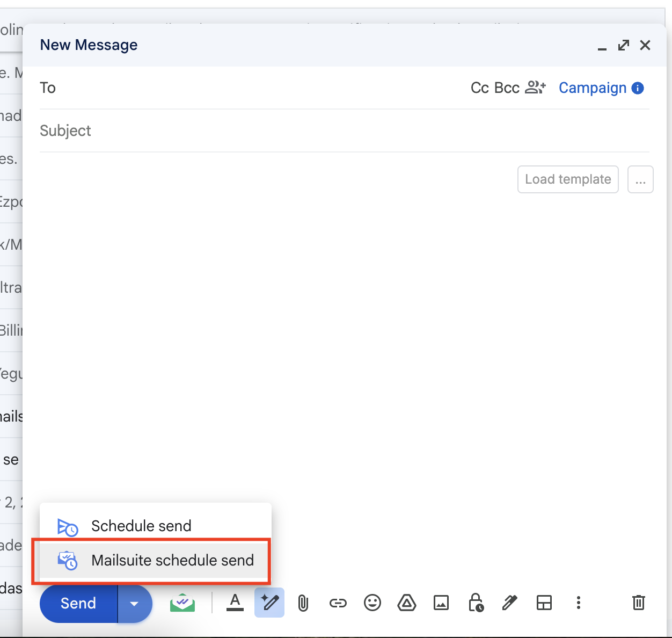
Task: Insert a link using the chain icon
Action: (338, 603)
